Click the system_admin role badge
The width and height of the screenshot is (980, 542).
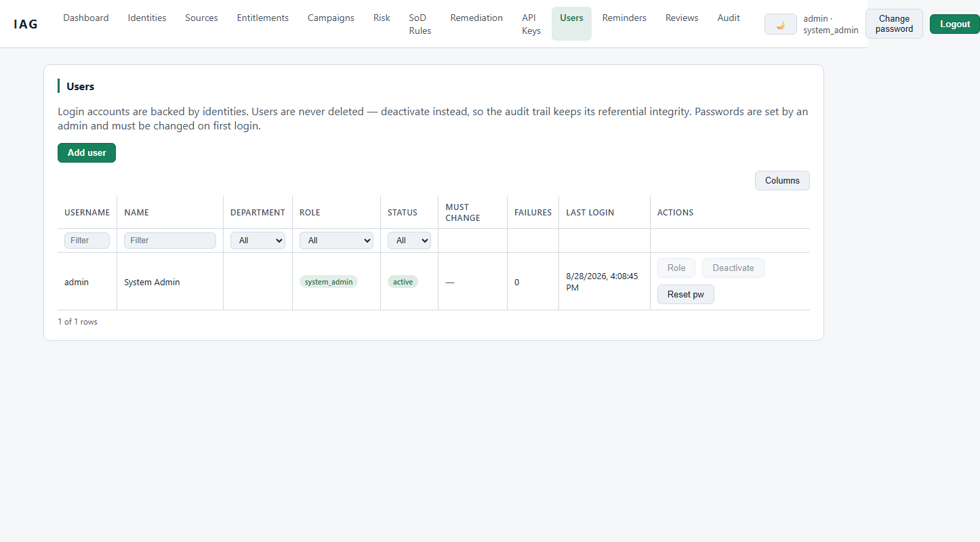(x=329, y=282)
